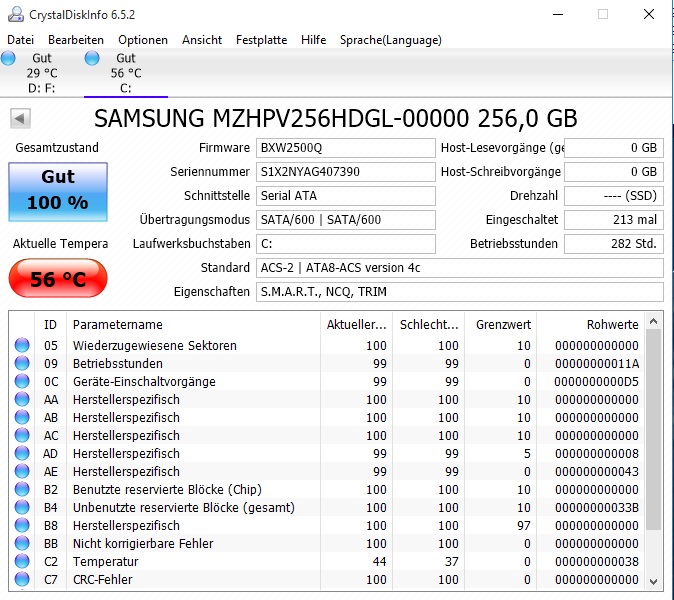Click status icon of row B4

coord(22,508)
